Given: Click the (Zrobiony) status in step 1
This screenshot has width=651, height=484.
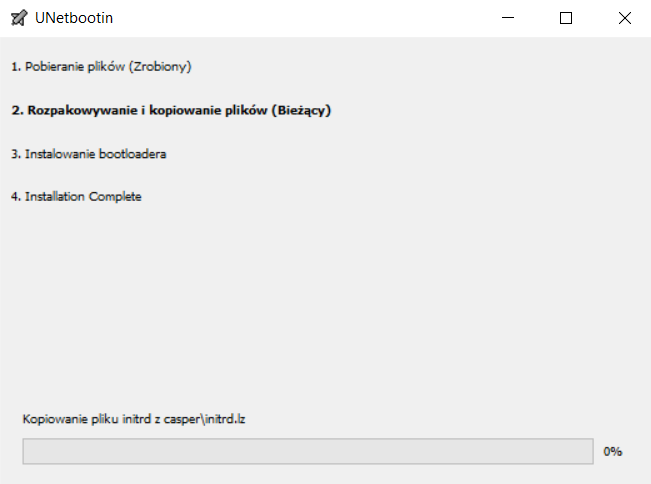Looking at the screenshot, I should tap(160, 67).
